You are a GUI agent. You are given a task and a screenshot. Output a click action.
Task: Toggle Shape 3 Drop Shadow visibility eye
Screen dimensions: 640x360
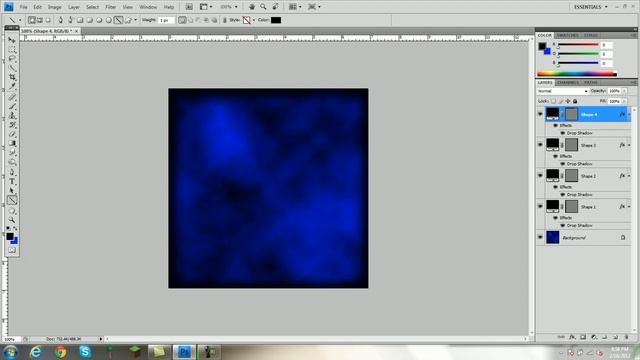562,164
